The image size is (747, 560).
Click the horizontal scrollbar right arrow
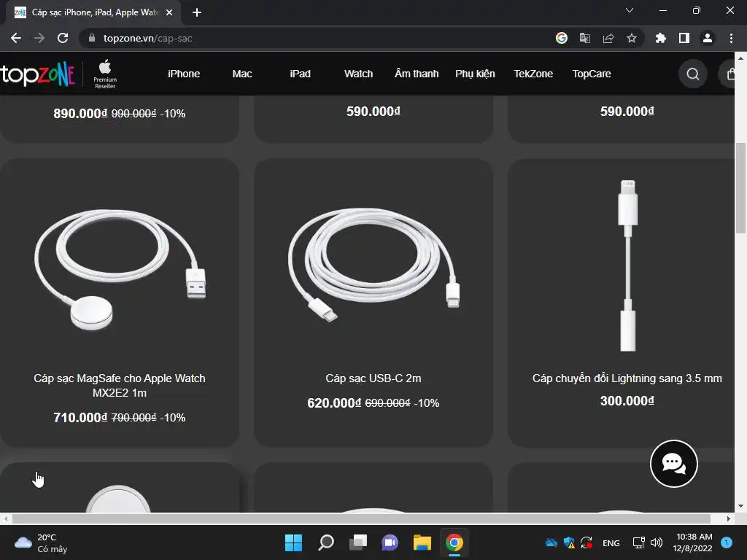[x=729, y=518]
